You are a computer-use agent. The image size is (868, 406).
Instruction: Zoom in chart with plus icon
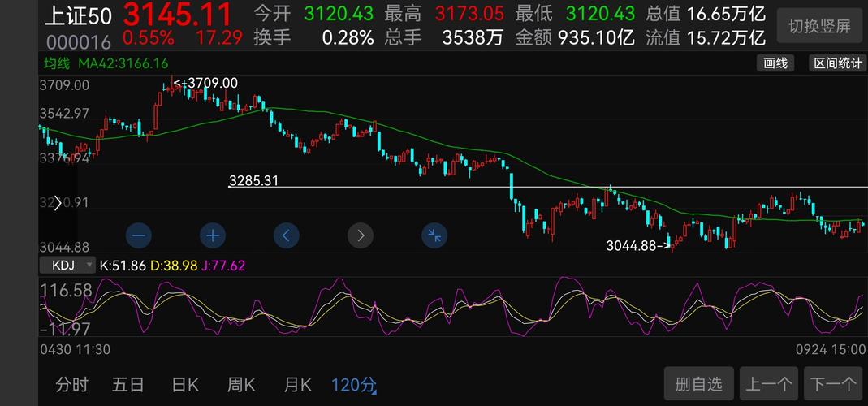coord(213,236)
